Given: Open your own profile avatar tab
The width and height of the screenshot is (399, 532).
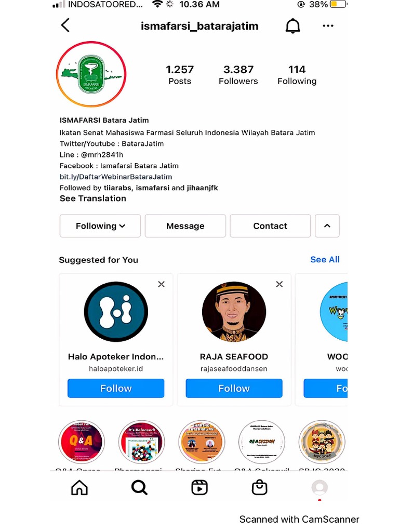Looking at the screenshot, I should (320, 488).
